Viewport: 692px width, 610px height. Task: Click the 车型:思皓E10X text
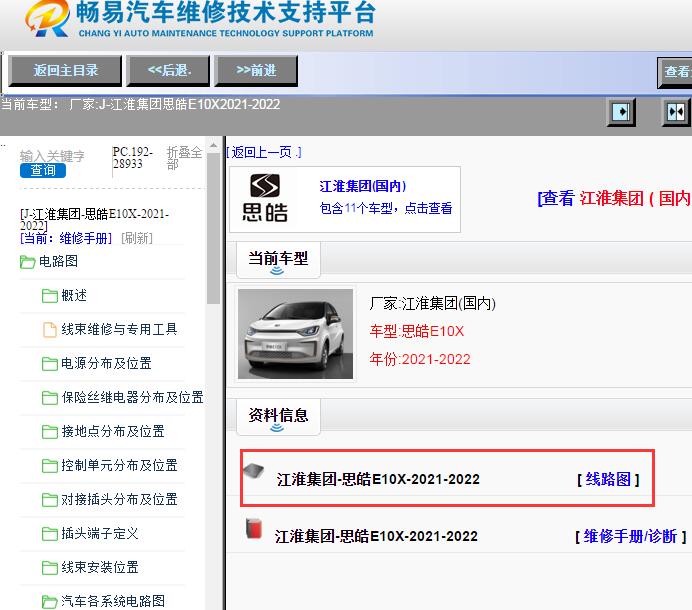417,331
